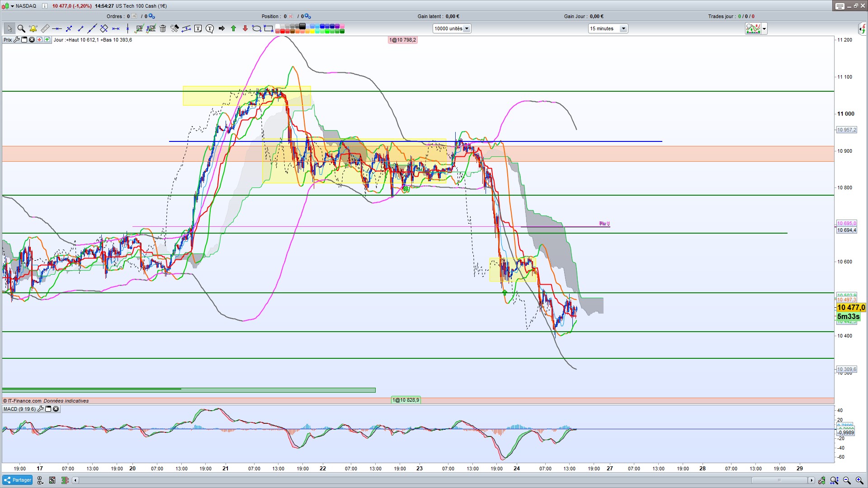Pick the horizontal line drawing tool
The height and width of the screenshot is (488, 868).
tap(57, 28)
